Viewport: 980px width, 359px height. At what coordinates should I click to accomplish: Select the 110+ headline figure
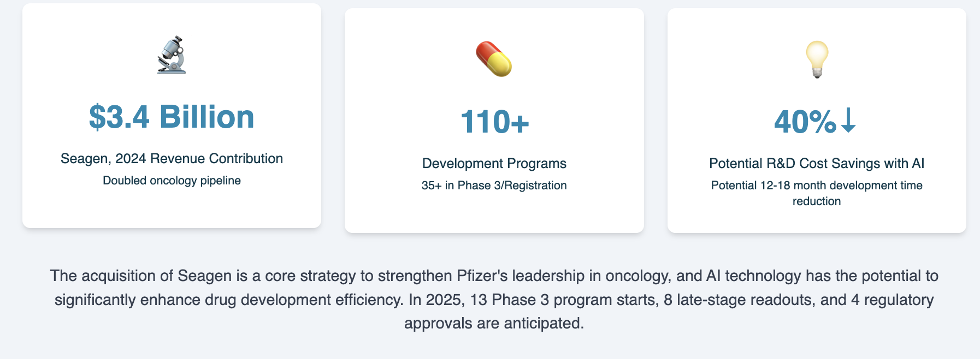pyautogui.click(x=494, y=122)
